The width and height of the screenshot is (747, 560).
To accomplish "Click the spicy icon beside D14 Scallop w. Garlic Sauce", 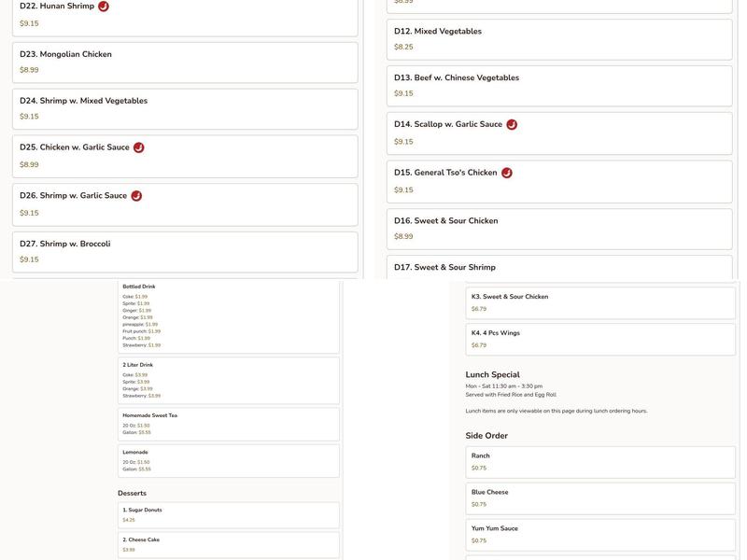I will 512,125.
